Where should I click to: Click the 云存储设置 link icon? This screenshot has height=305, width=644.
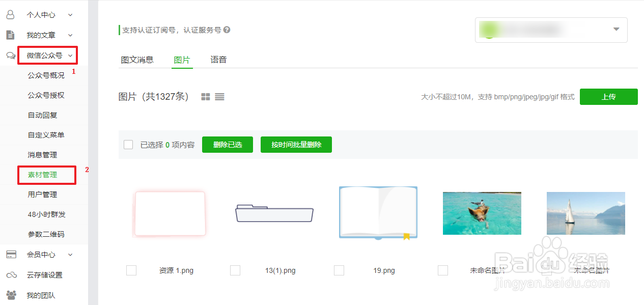click(10, 274)
